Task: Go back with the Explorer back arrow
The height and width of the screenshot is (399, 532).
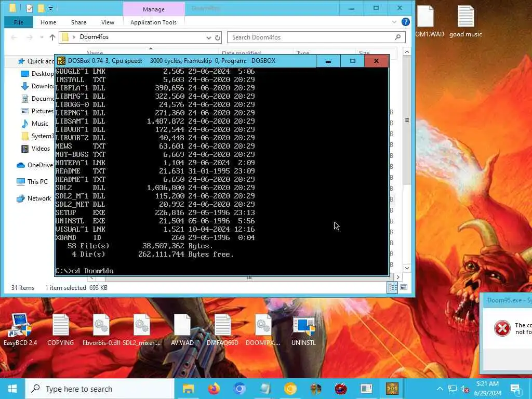Action: coord(14,37)
